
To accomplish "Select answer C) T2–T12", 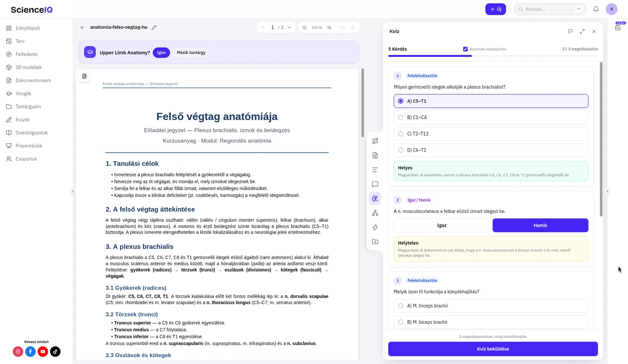I will 491,133.
